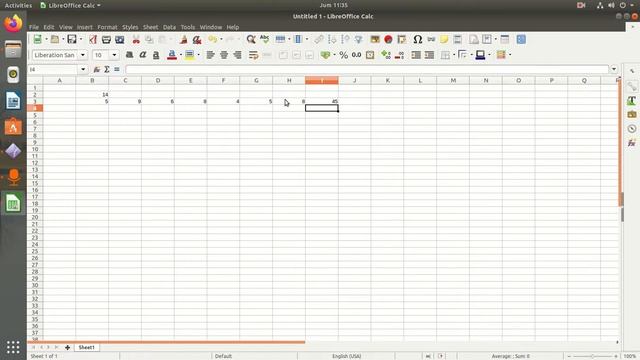Open Show Applications grid in dock

click(x=13, y=347)
